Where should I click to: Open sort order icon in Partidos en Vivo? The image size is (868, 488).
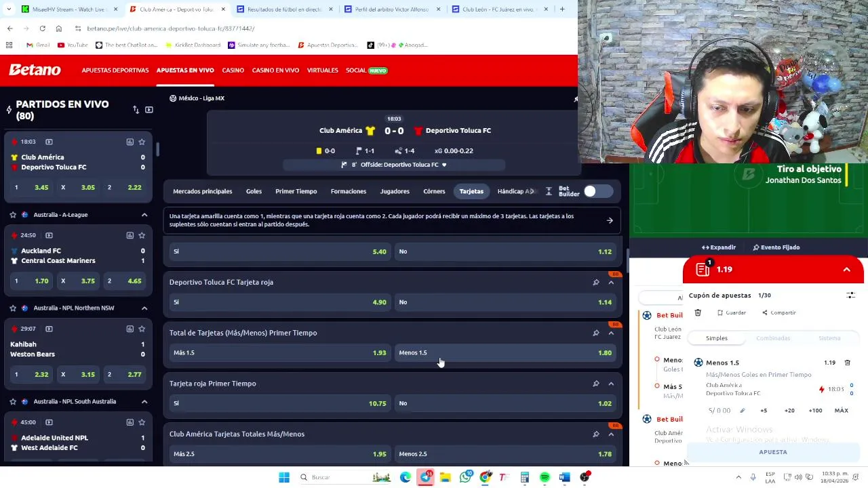[136, 110]
